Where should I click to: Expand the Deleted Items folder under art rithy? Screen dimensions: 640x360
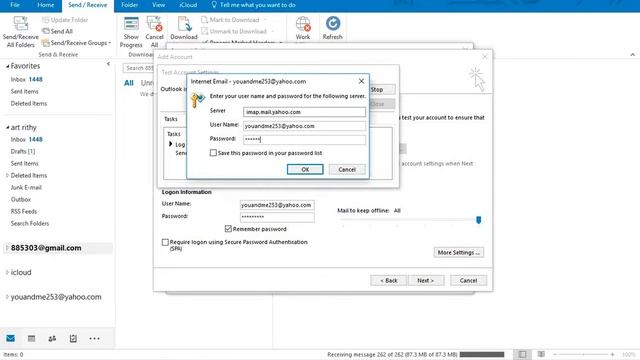[x=7, y=176]
